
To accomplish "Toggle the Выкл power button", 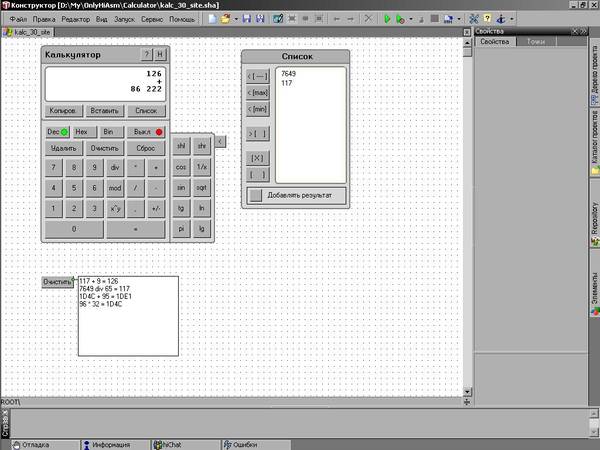I will pyautogui.click(x=147, y=131).
